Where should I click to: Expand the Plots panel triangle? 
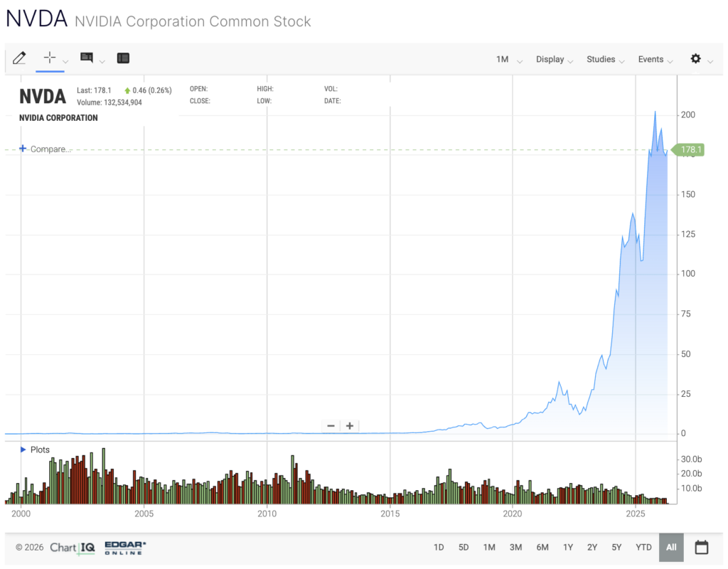point(23,450)
